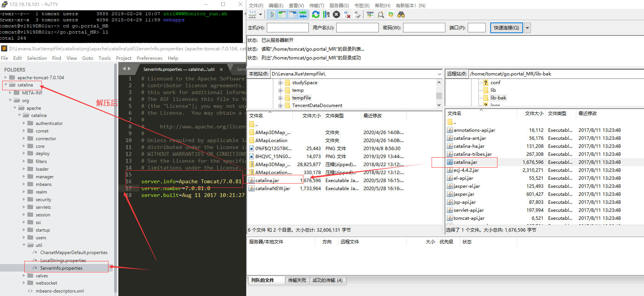Expand the META-INF folder
The width and height of the screenshot is (644, 296).
tap(10, 93)
